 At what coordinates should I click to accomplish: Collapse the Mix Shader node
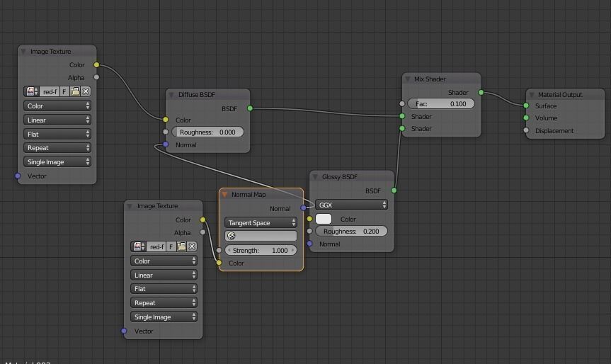(407, 79)
